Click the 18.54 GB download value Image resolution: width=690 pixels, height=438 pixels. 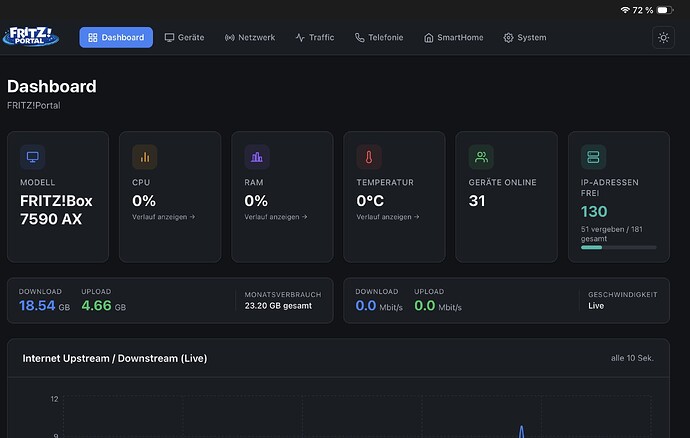coord(44,305)
